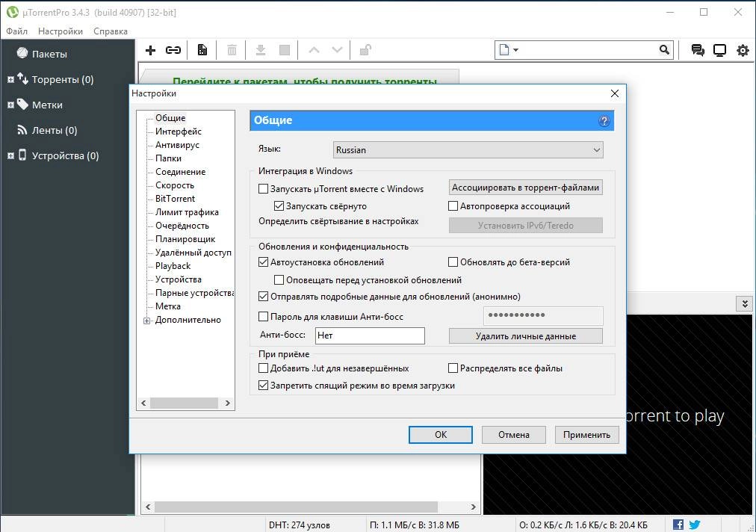The height and width of the screenshot is (532, 756).
Task: Add torrent from URL using link icon
Action: 173,49
